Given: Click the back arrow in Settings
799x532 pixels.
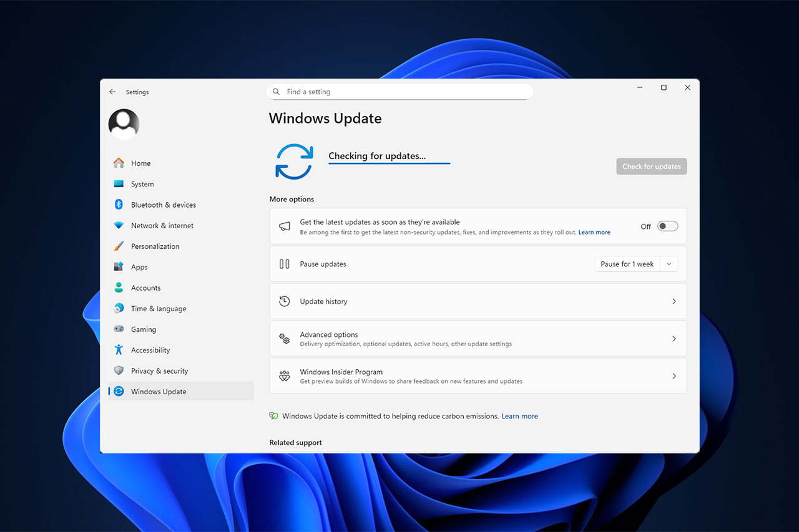Looking at the screenshot, I should 112,92.
